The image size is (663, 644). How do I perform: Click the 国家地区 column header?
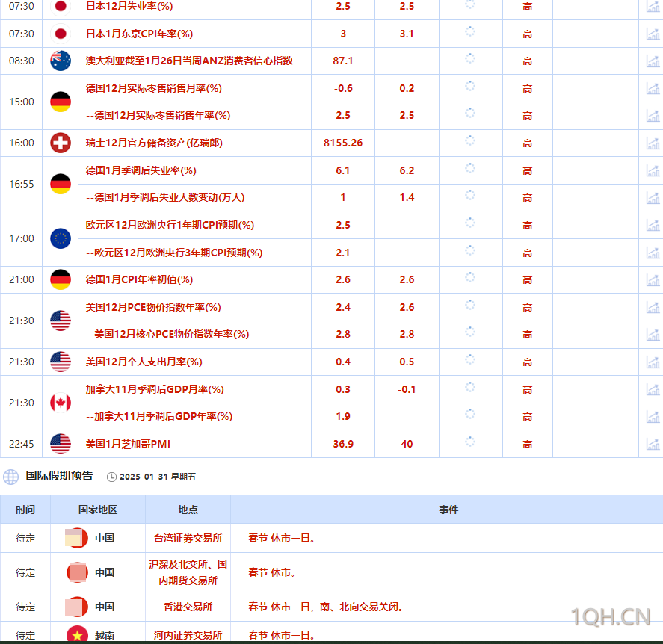pos(98,510)
